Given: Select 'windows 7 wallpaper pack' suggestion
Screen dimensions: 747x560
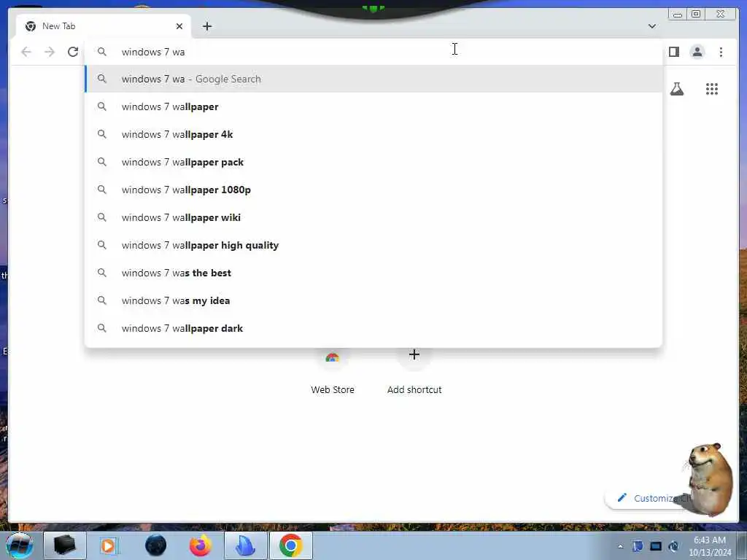Looking at the screenshot, I should [x=373, y=162].
